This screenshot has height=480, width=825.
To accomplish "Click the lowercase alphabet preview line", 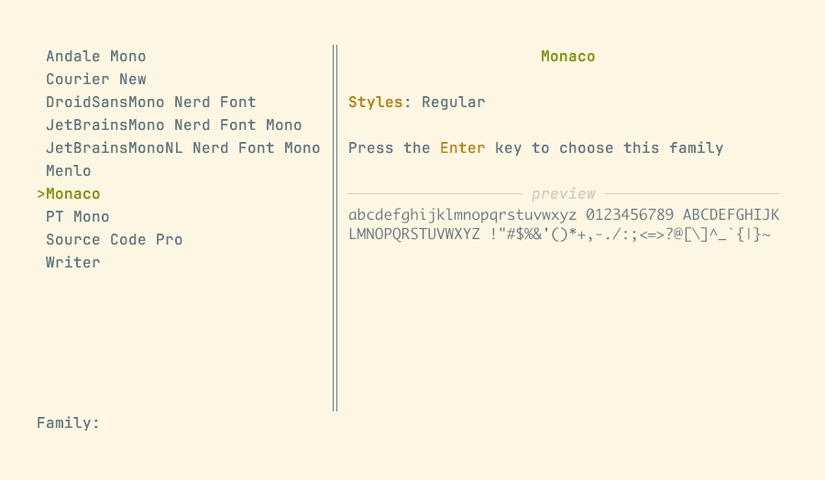I will 462,216.
